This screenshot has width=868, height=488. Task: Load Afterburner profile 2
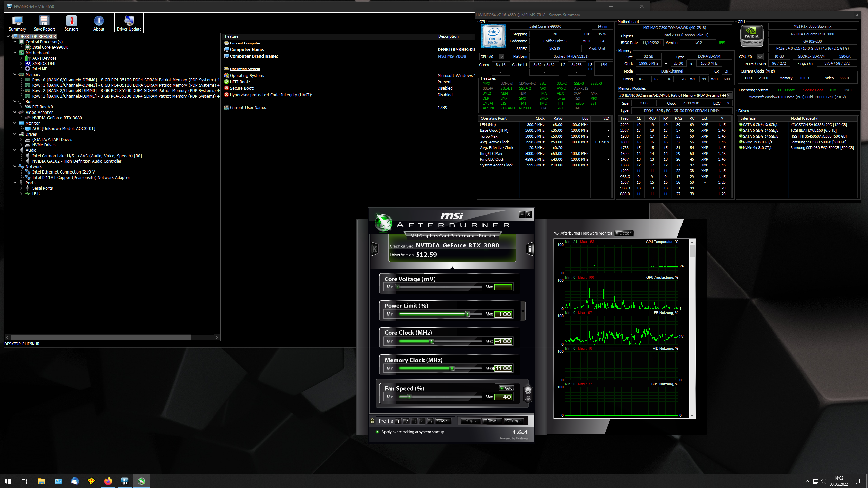tap(406, 421)
